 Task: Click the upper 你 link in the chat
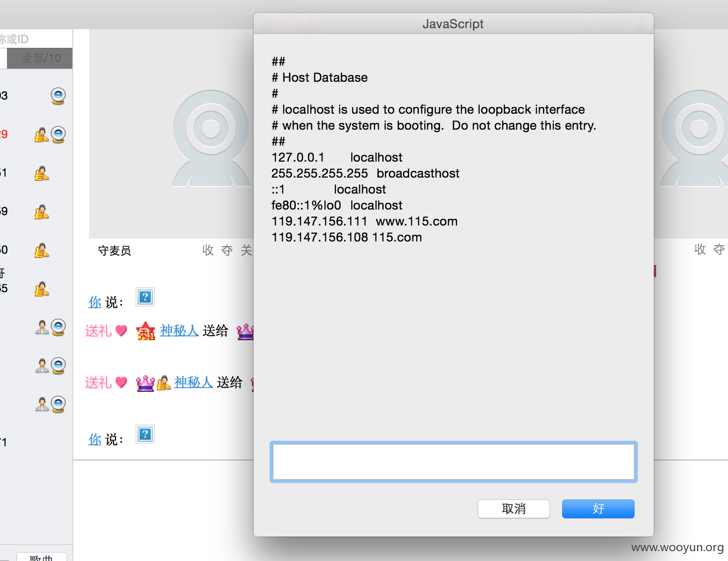pyautogui.click(x=95, y=302)
